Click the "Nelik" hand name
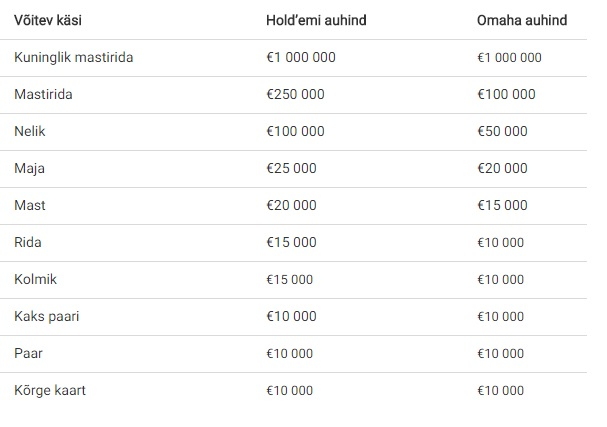 (28, 132)
